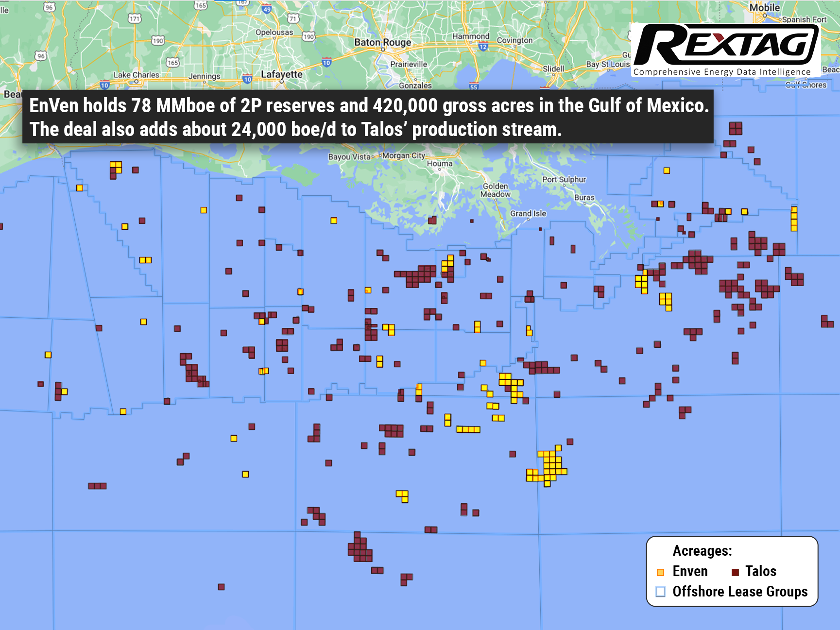This screenshot has width=840, height=630.
Task: Click the Interstate 55 shield below Gonzales
Action: click(x=474, y=87)
